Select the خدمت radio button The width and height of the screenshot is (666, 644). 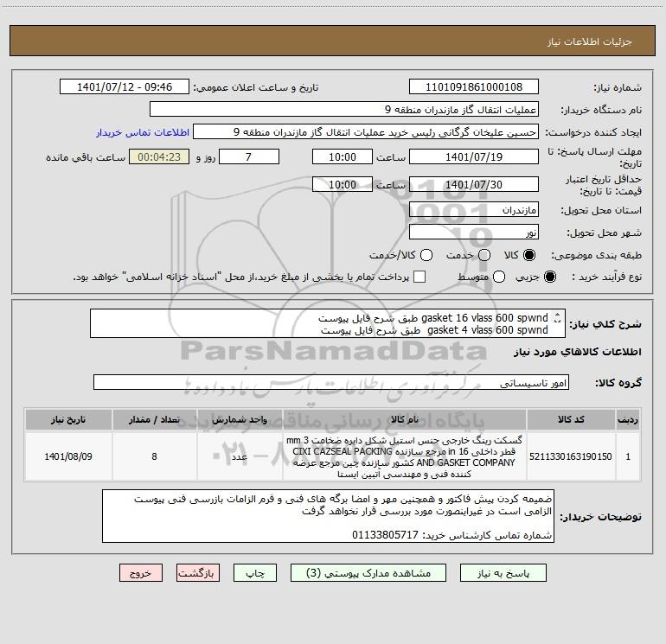[484, 255]
